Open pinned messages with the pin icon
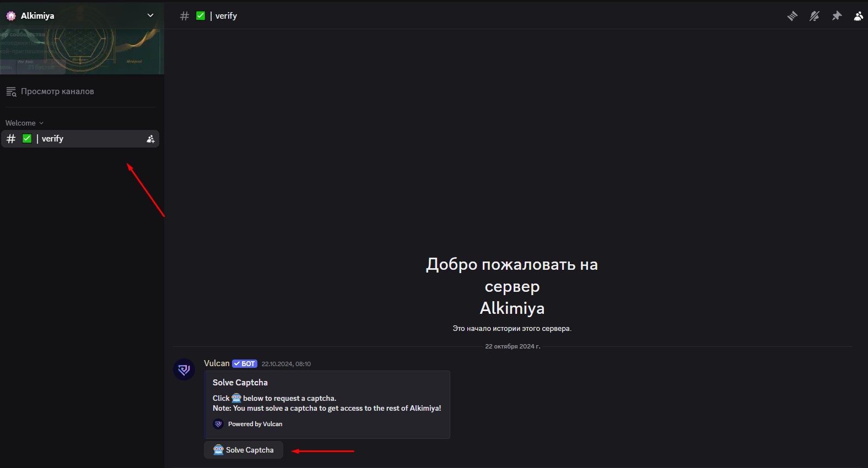 pos(837,16)
